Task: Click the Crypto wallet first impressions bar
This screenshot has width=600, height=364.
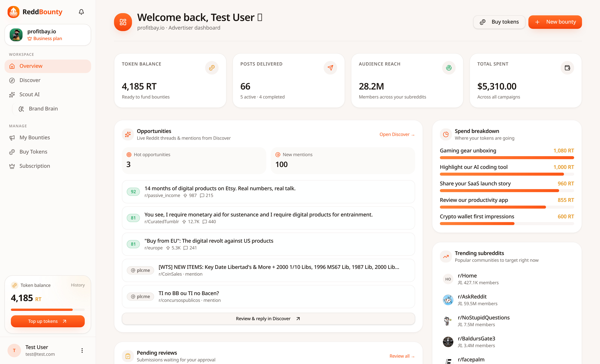Action: coord(507,224)
